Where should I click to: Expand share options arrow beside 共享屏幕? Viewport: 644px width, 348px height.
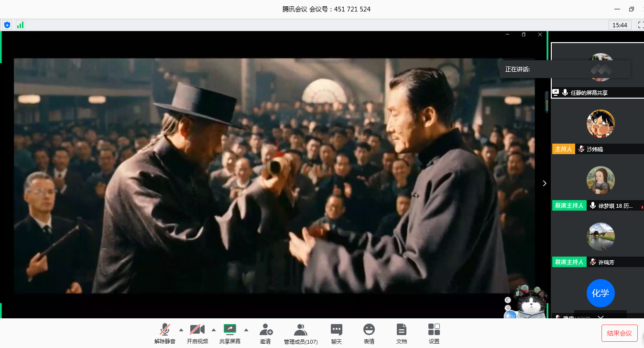click(x=246, y=330)
